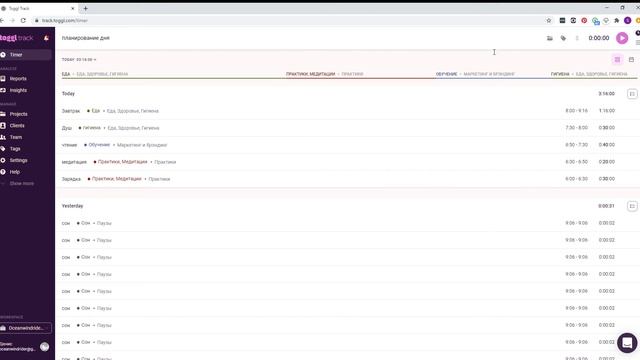
Task: Open browser Extensions puzzle icon
Action: tap(617, 20)
